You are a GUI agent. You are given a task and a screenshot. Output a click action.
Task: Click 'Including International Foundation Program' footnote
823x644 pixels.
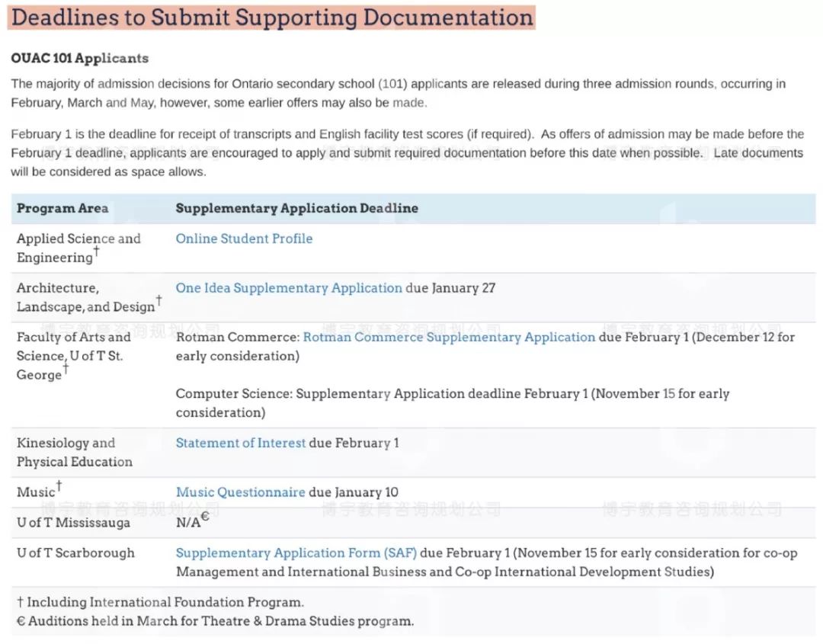pyautogui.click(x=161, y=602)
